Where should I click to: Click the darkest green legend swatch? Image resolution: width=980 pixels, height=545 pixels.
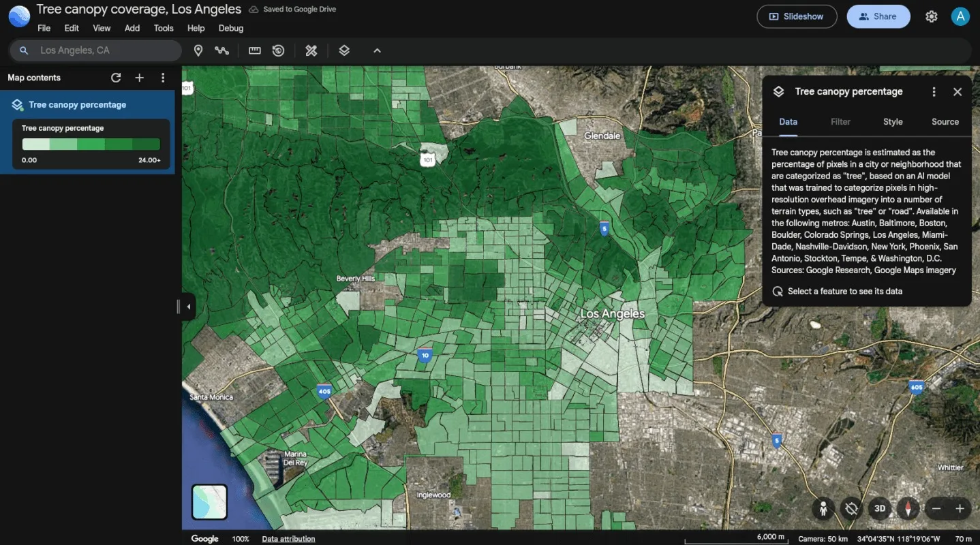pos(147,144)
